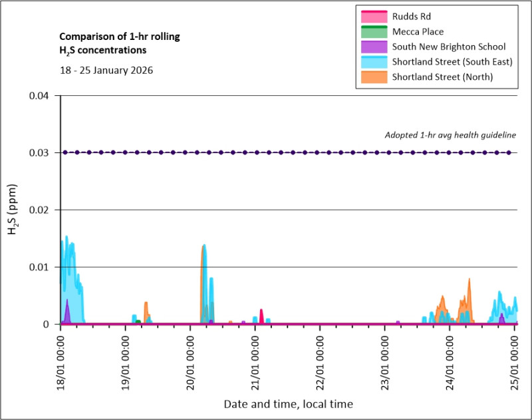The image size is (532, 420).
Task: Click the '18 - 25 January 2026' subtitle
Action: (106, 70)
